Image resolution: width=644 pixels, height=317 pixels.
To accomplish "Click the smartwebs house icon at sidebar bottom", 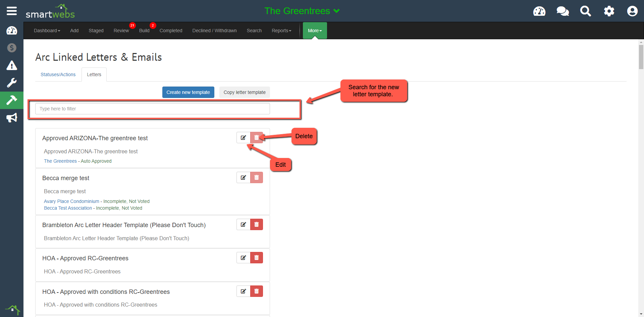I will 13,310.
